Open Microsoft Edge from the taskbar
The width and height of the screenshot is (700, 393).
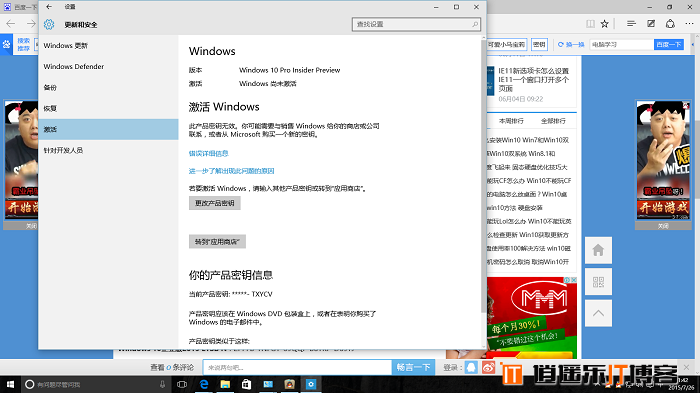point(204,384)
